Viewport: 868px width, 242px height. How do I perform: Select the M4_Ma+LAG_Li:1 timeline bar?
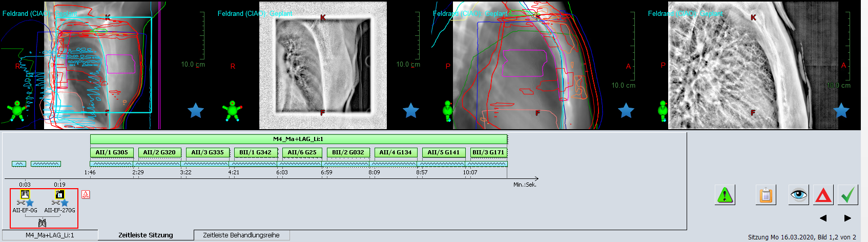pyautogui.click(x=298, y=139)
